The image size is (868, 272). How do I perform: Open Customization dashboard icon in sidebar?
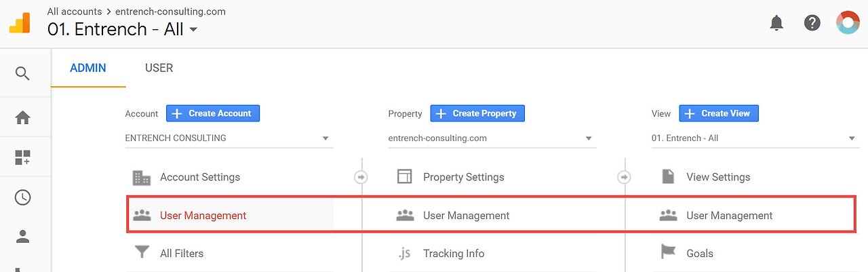click(x=22, y=158)
